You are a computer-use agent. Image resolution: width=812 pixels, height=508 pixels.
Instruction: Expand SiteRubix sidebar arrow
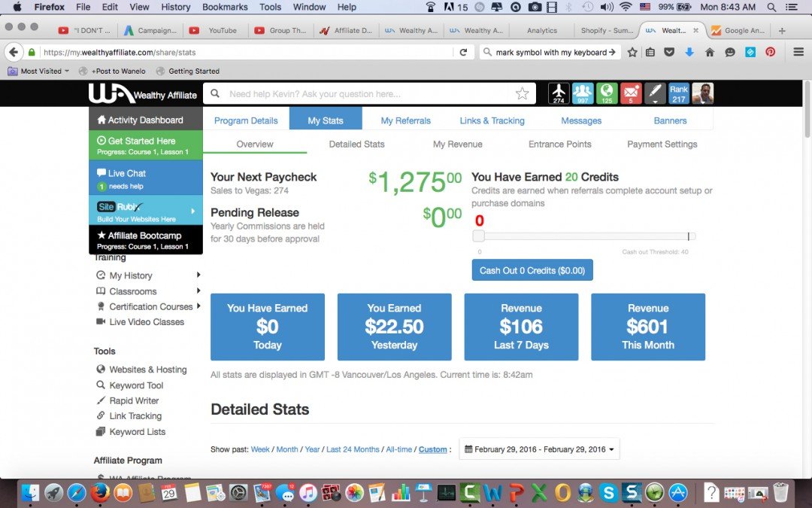192,211
